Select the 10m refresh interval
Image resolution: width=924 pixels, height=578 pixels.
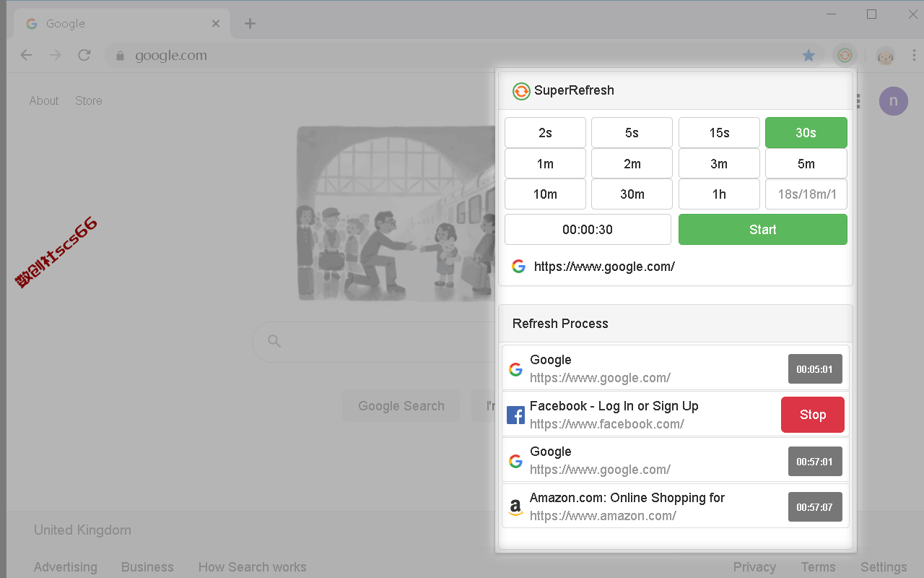(x=545, y=194)
